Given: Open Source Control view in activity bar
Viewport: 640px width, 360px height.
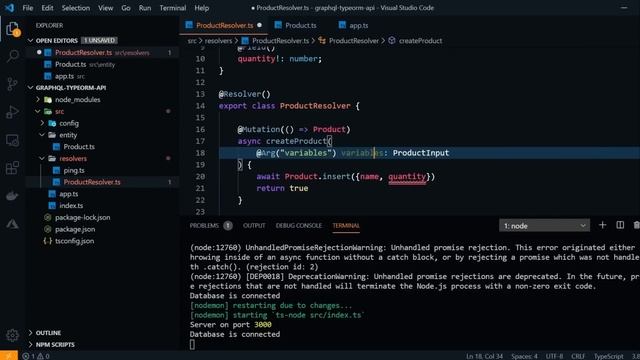Looking at the screenshot, I should (12, 84).
